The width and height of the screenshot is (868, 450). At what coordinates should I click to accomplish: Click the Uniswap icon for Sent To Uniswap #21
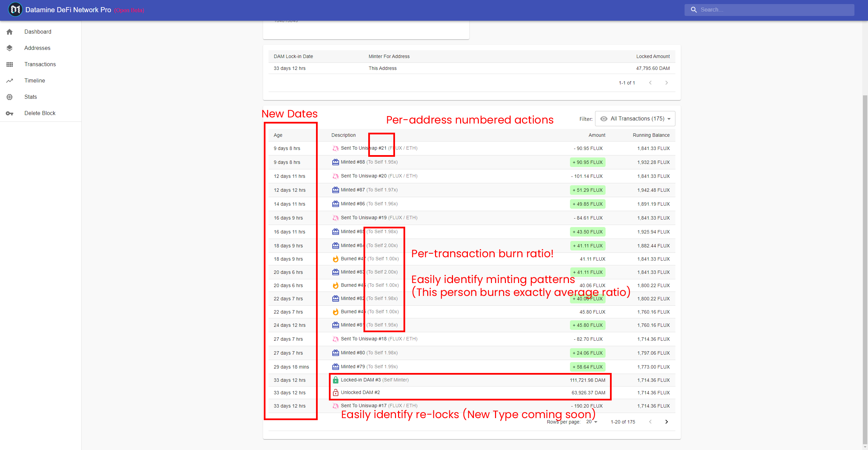pyautogui.click(x=335, y=148)
